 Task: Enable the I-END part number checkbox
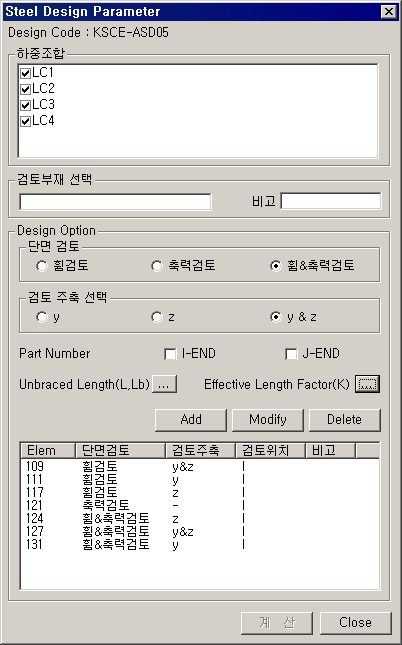pyautogui.click(x=170, y=354)
